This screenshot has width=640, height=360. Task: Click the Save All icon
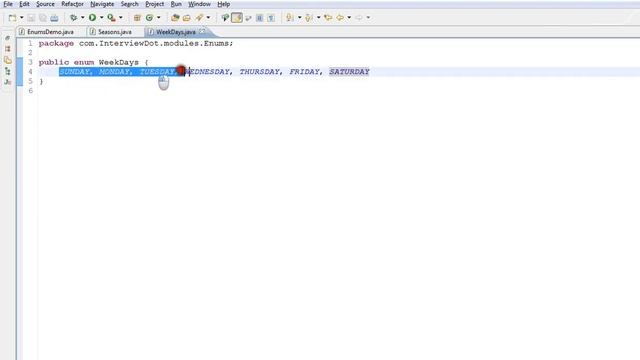42,18
